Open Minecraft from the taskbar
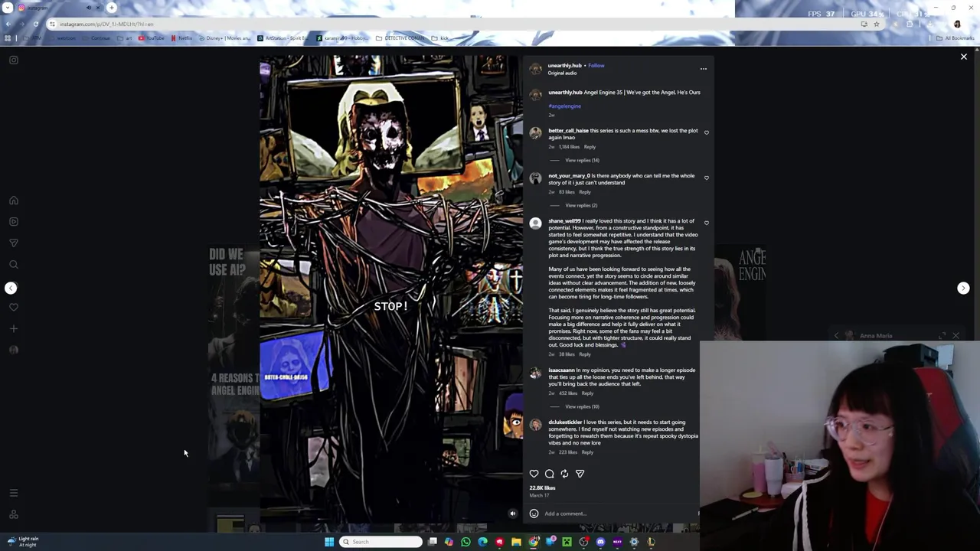Image resolution: width=980 pixels, height=551 pixels. tap(567, 542)
